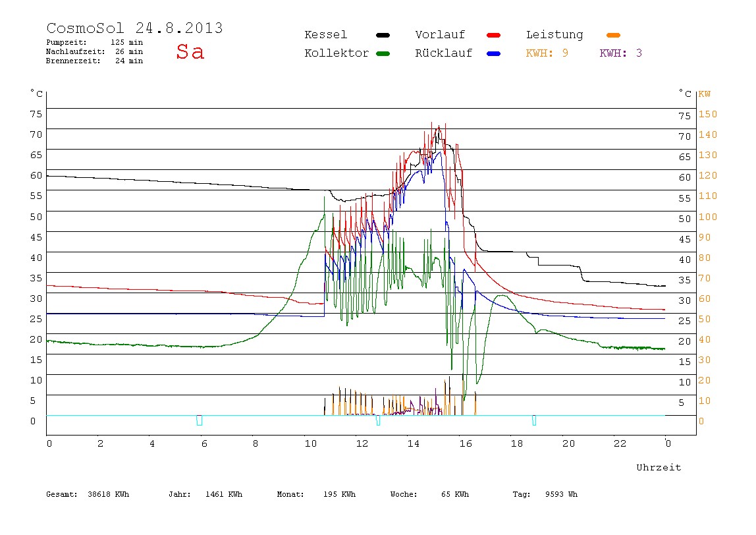This screenshot has width=756, height=535.
Task: Click the right °C axis label '60'
Action: [685, 177]
